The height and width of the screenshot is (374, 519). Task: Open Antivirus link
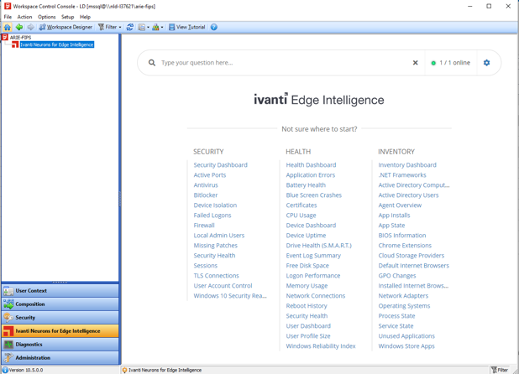point(206,185)
